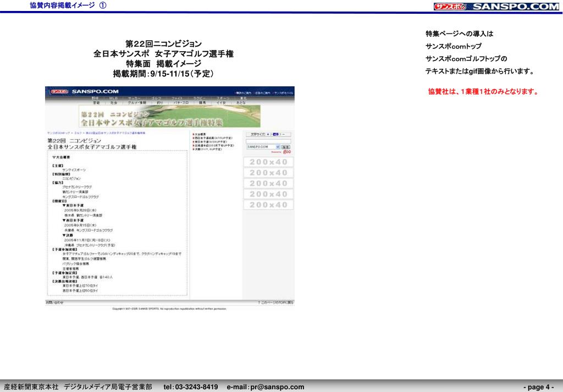Go to the グルメ・情報 section
Viewport: 563px width, 392px height.
tap(137, 103)
